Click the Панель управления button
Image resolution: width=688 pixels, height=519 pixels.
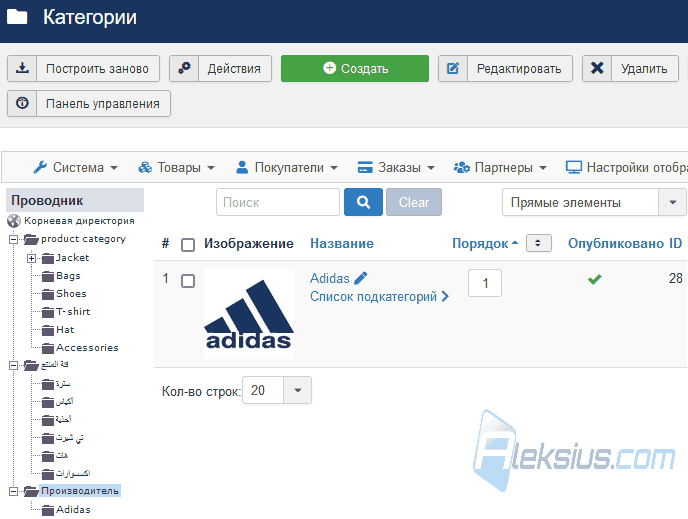pyautogui.click(x=89, y=104)
